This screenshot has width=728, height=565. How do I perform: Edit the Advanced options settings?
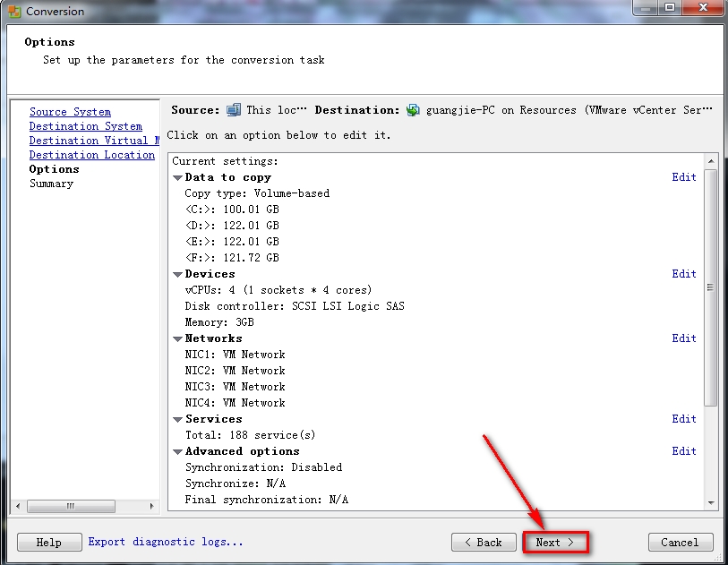[684, 451]
